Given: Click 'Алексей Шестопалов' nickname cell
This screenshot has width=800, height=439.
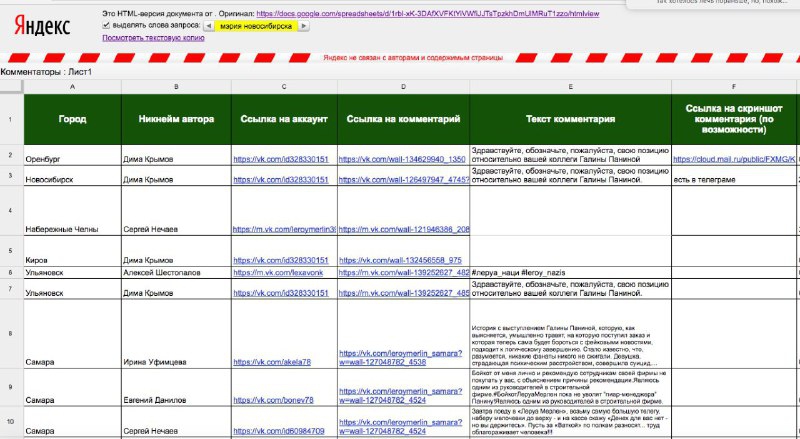Looking at the screenshot, I should coord(176,273).
